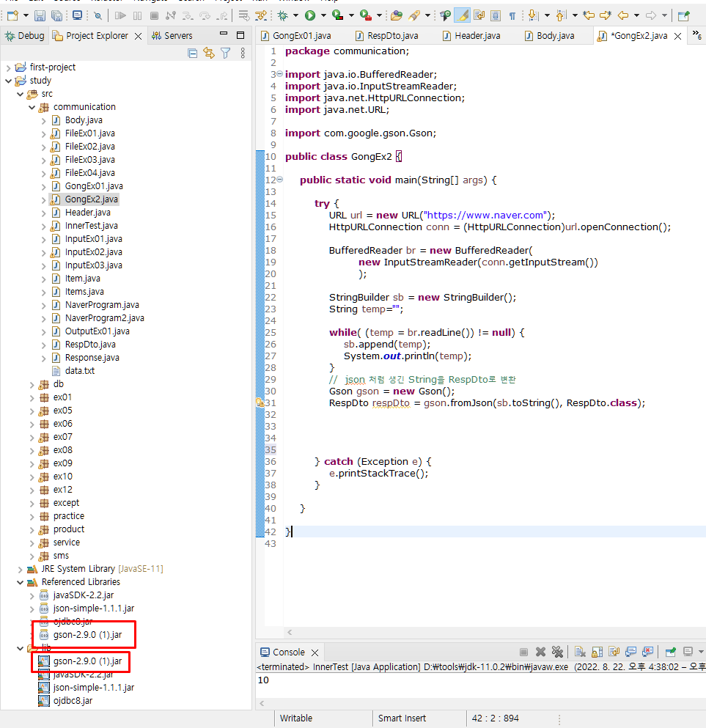Toggle Block Selection Mode button
706x728 pixels.
tap(496, 16)
